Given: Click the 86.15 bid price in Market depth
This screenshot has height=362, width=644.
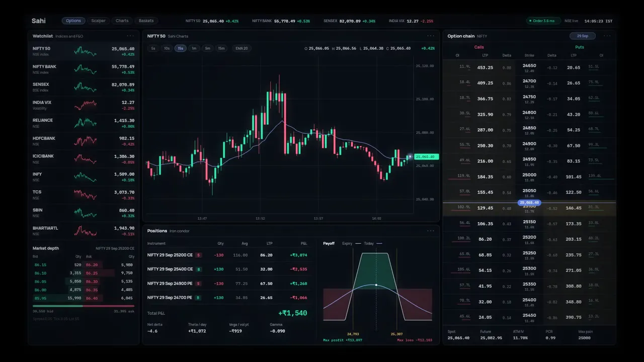Looking at the screenshot, I should click(40, 264).
